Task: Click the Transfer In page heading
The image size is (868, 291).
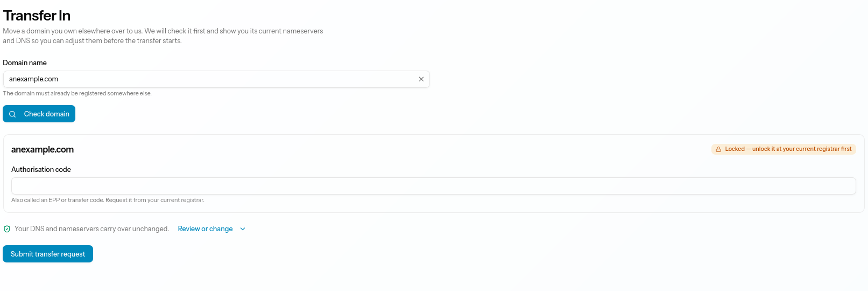Action: pos(37,16)
